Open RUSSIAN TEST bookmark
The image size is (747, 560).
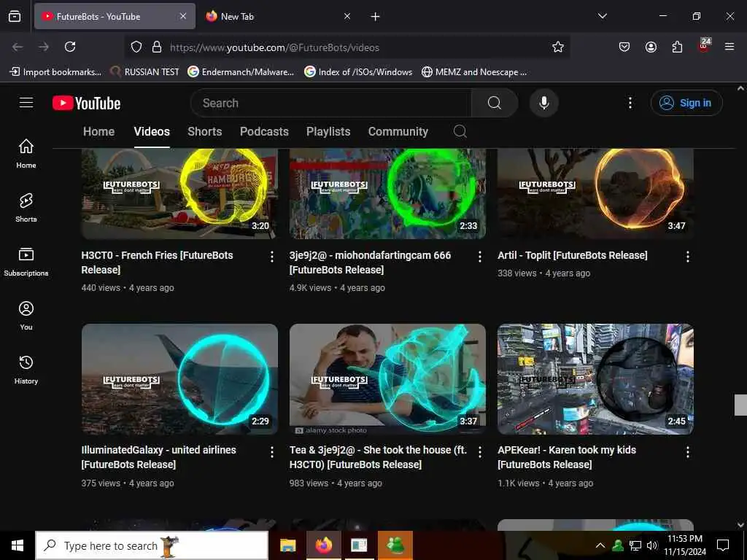coord(144,72)
